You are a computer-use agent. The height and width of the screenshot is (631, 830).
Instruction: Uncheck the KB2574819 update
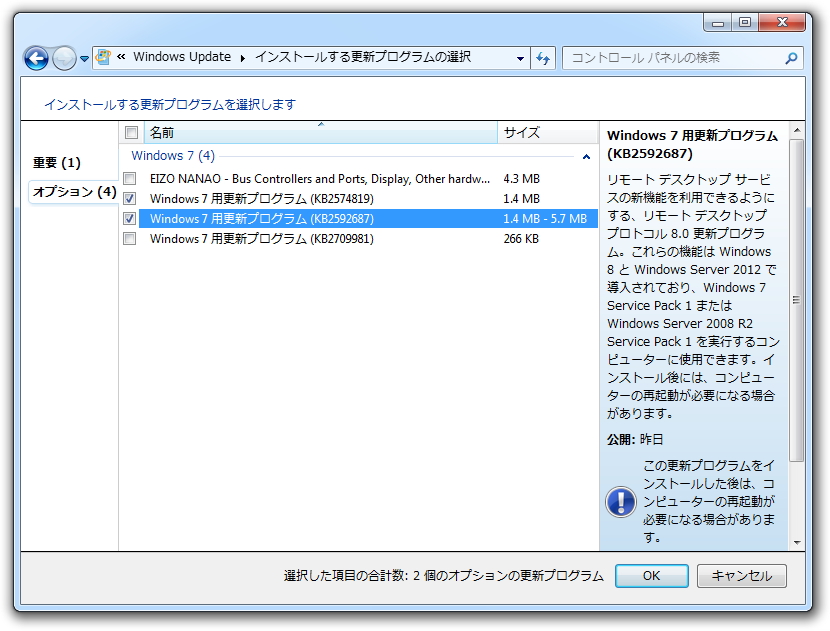(130, 198)
